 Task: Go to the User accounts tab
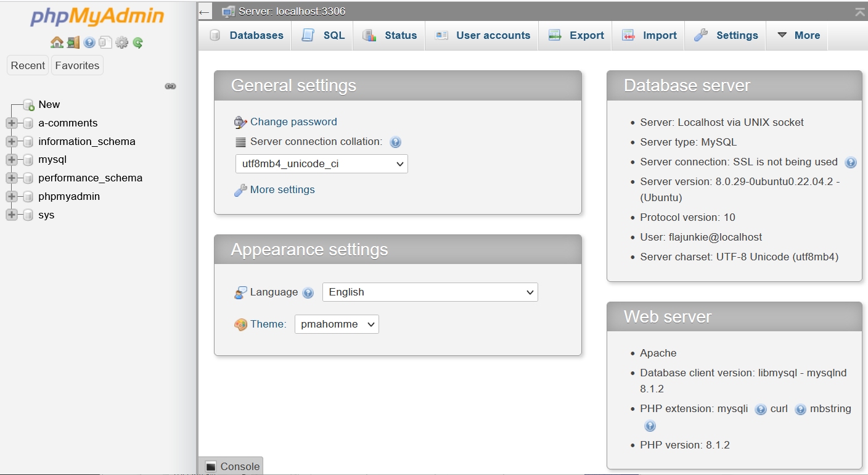[482, 35]
